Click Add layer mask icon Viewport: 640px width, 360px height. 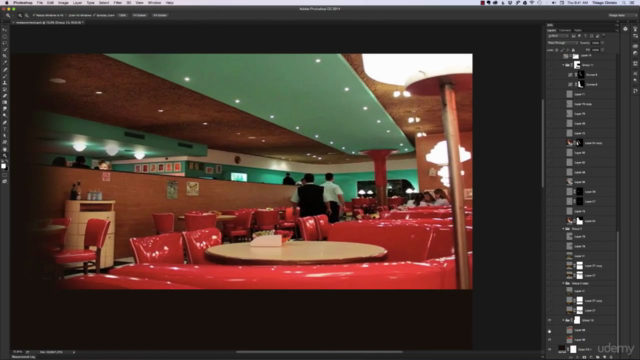[x=584, y=357]
